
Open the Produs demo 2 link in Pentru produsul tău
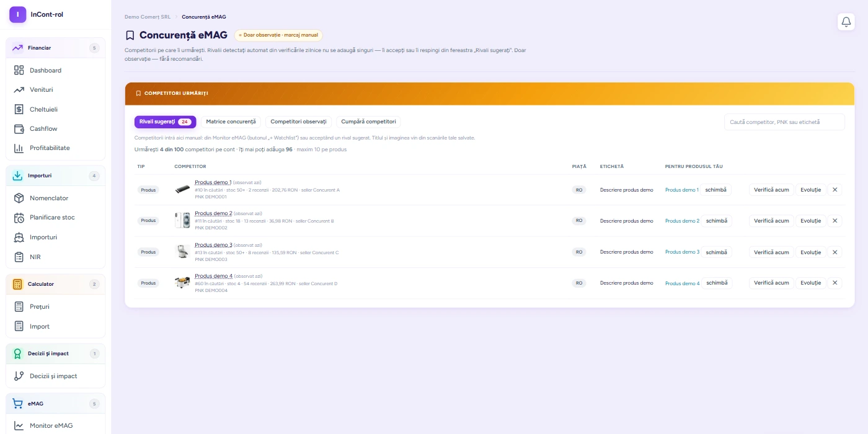click(682, 221)
